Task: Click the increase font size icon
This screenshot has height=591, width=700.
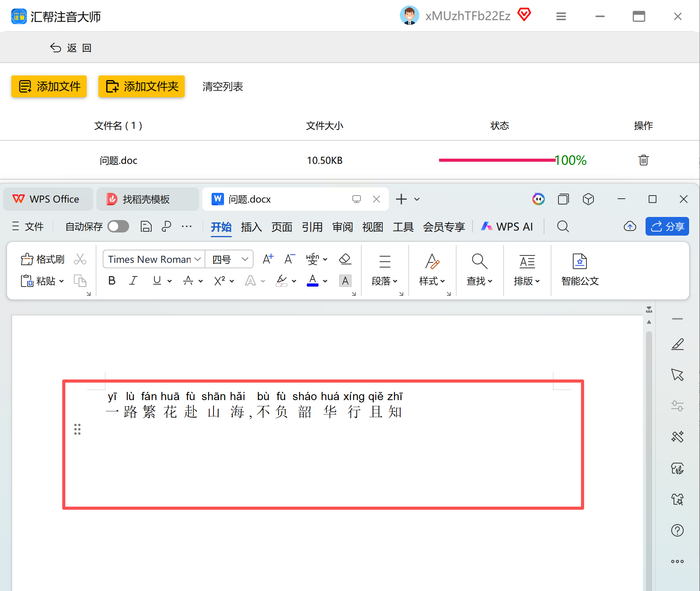Action: coord(268,259)
